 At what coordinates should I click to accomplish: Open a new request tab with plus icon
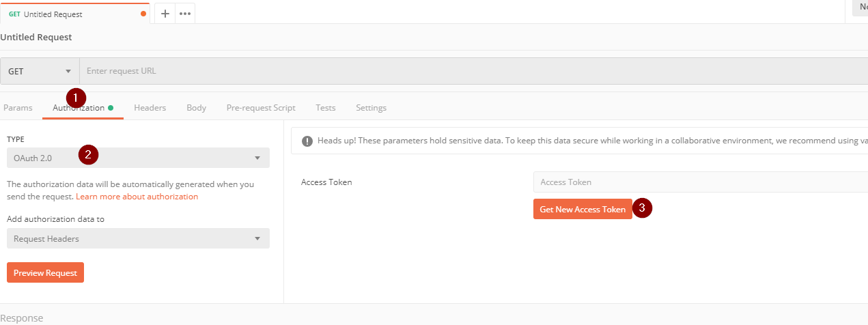point(165,14)
